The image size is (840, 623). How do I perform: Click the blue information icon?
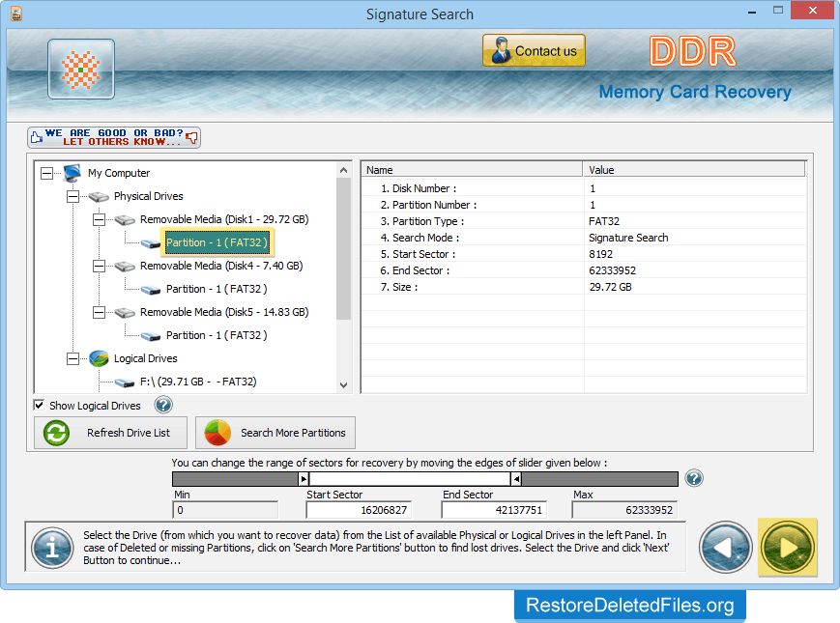tap(52, 548)
